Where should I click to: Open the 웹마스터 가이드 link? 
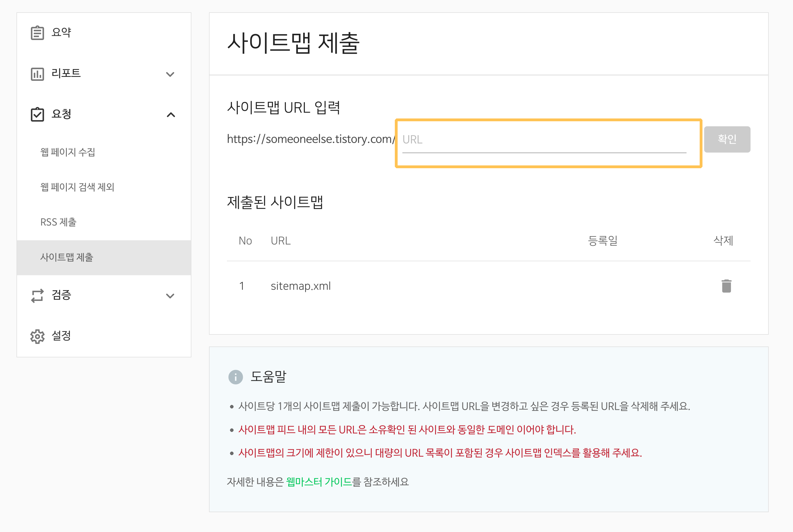point(319,482)
